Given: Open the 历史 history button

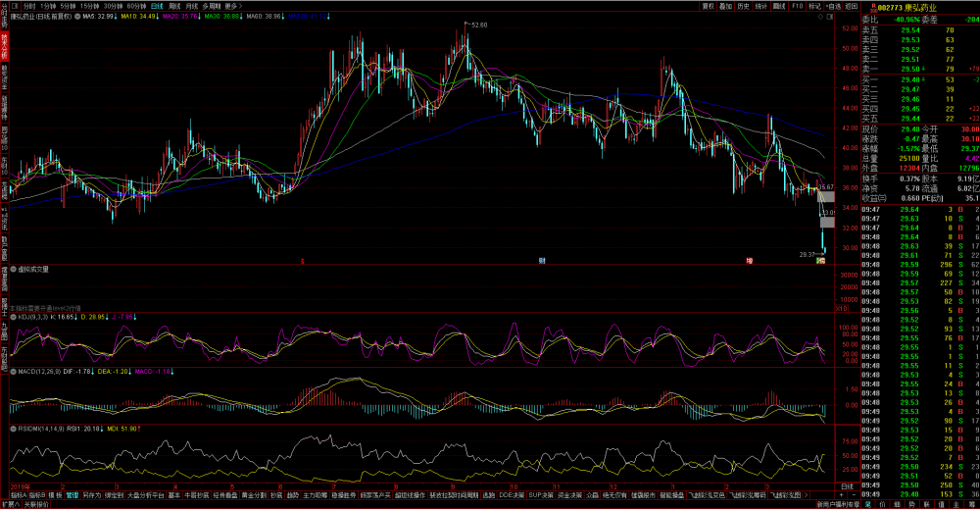Looking at the screenshot, I should [x=743, y=6].
